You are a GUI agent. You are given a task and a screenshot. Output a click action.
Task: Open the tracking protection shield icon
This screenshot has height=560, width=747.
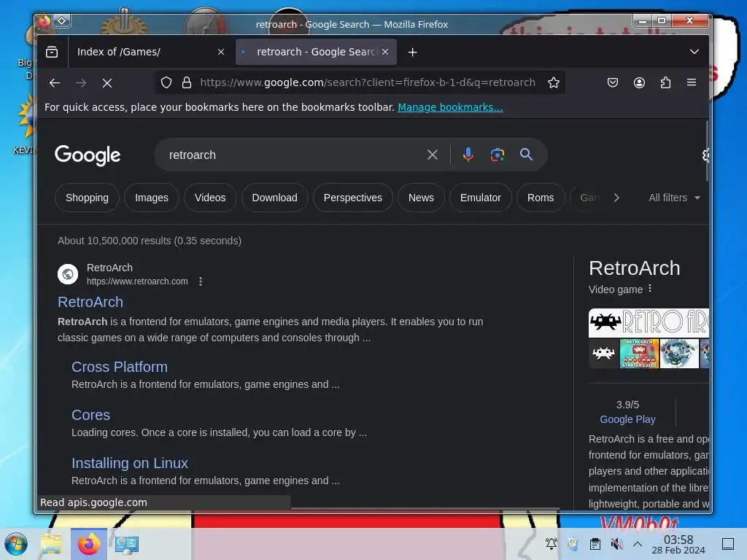click(x=166, y=83)
